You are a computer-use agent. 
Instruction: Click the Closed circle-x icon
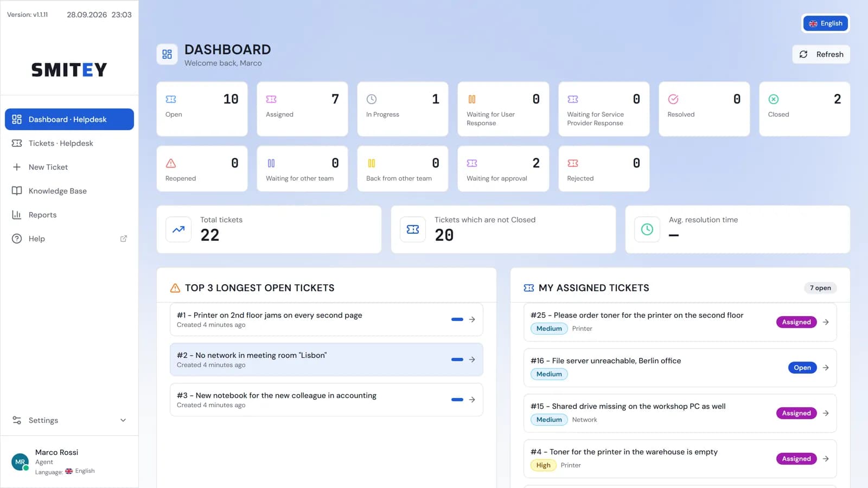(774, 99)
